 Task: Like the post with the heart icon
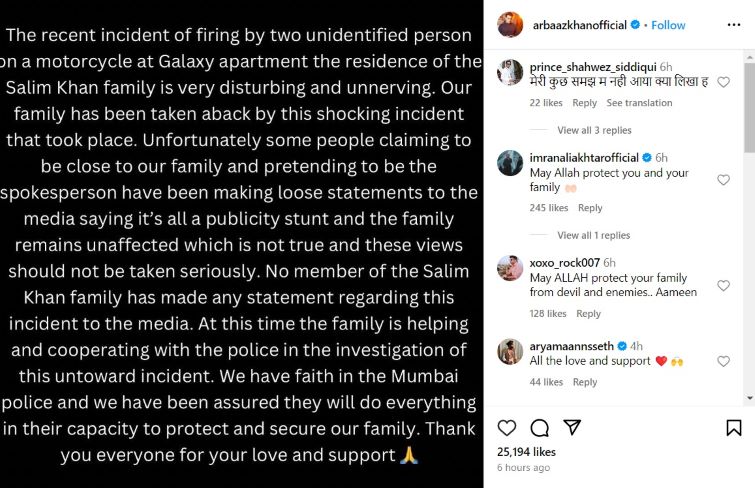pyautogui.click(x=507, y=428)
